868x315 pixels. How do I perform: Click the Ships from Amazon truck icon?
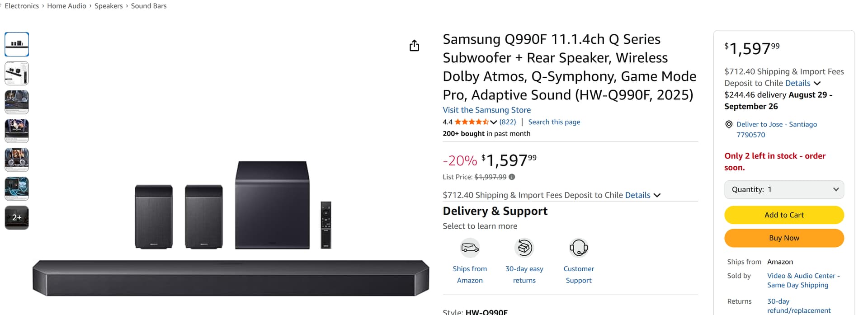point(470,248)
